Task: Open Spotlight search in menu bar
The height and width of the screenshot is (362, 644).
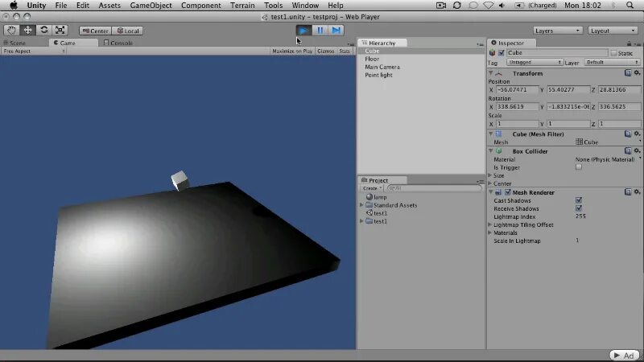Action: [x=630, y=6]
